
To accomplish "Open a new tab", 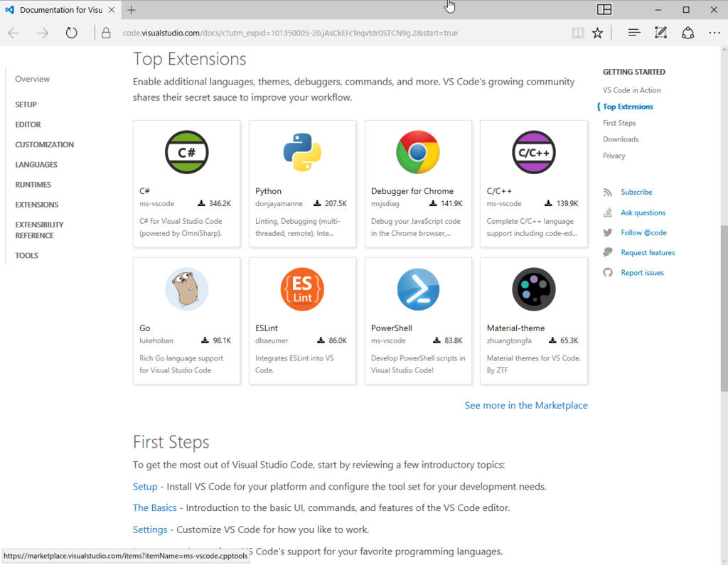I will pos(132,10).
